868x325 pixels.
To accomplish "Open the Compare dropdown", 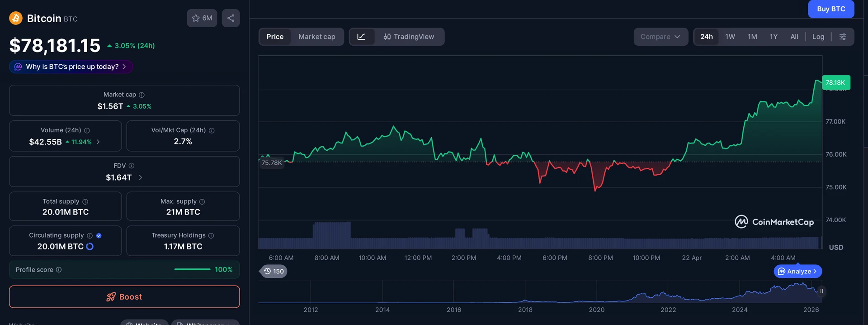I will click(660, 37).
